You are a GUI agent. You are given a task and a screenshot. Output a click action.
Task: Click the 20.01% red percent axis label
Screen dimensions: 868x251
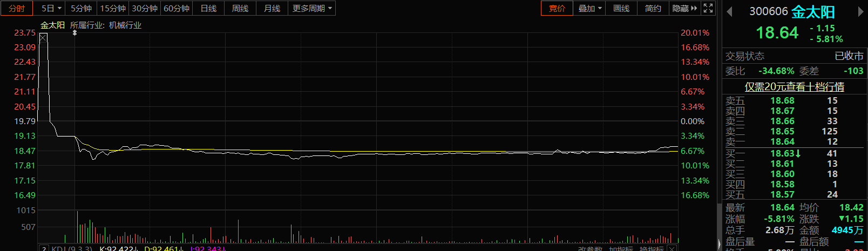pos(695,33)
